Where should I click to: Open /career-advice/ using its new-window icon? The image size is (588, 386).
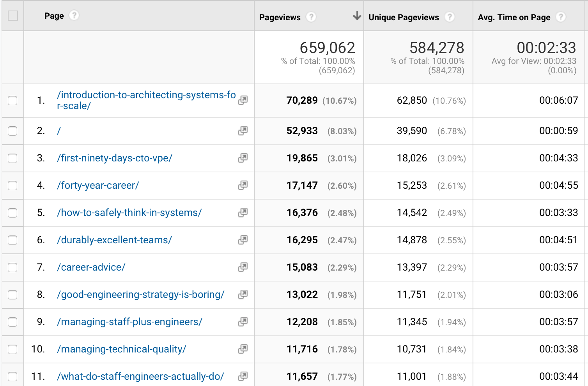(243, 267)
